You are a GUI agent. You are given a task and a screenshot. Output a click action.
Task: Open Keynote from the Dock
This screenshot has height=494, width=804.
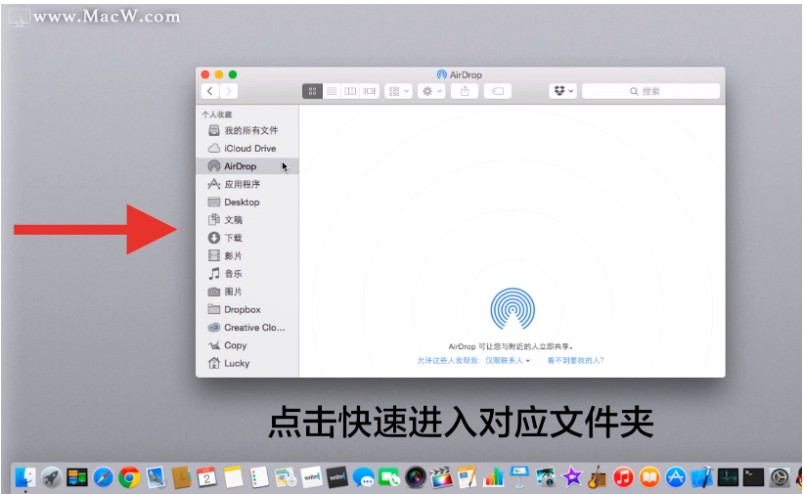519,478
